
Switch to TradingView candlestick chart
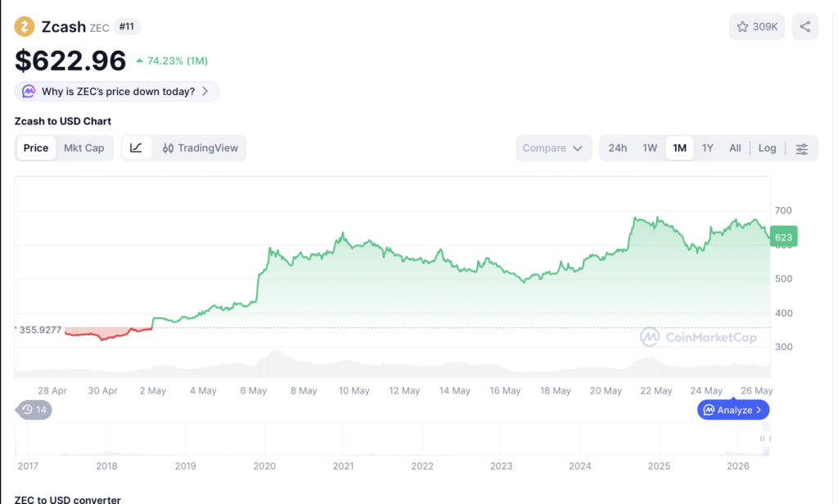(x=200, y=148)
